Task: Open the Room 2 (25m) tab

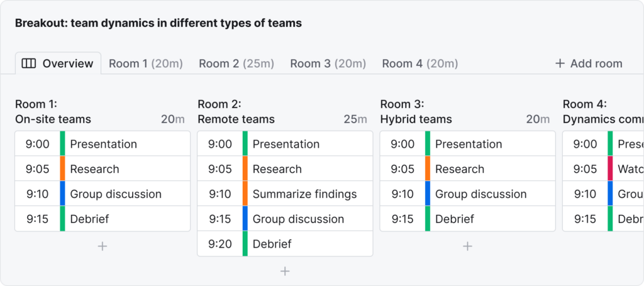Action: [236, 63]
